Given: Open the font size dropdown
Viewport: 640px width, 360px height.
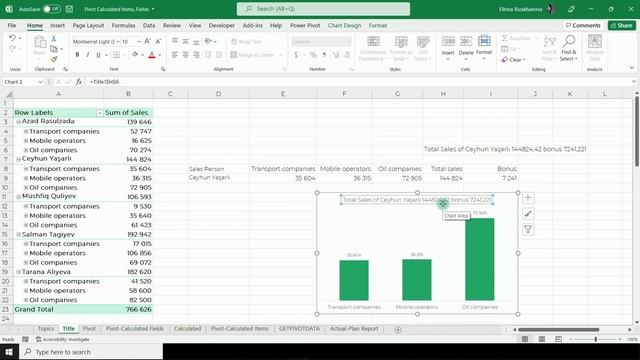Looking at the screenshot, I should [139, 42].
